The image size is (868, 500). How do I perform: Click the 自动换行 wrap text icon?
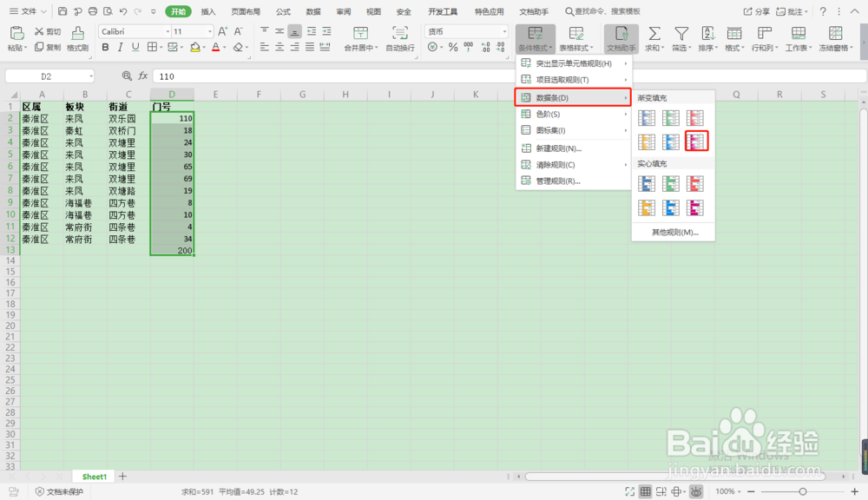[398, 38]
